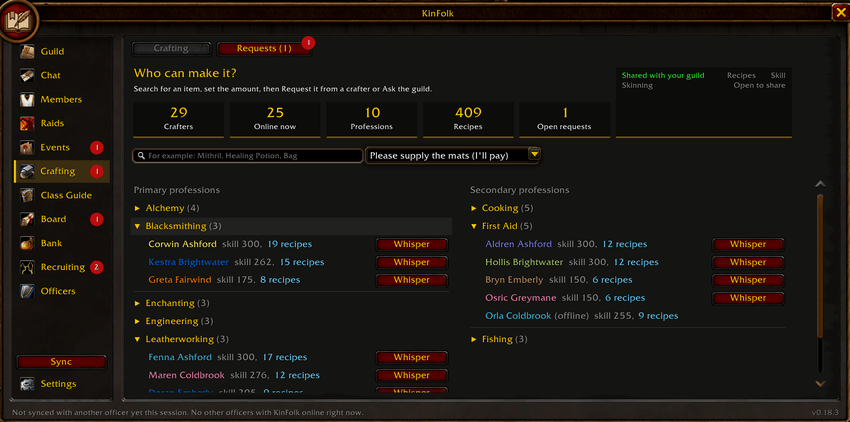The height and width of the screenshot is (422, 850).
Task: Whisper Corwin Ashford
Action: click(x=411, y=244)
